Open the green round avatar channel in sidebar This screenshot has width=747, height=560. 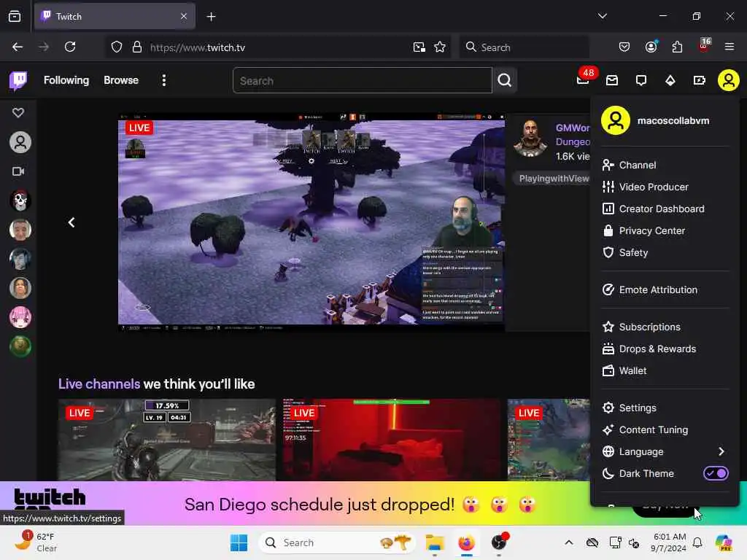coord(20,346)
